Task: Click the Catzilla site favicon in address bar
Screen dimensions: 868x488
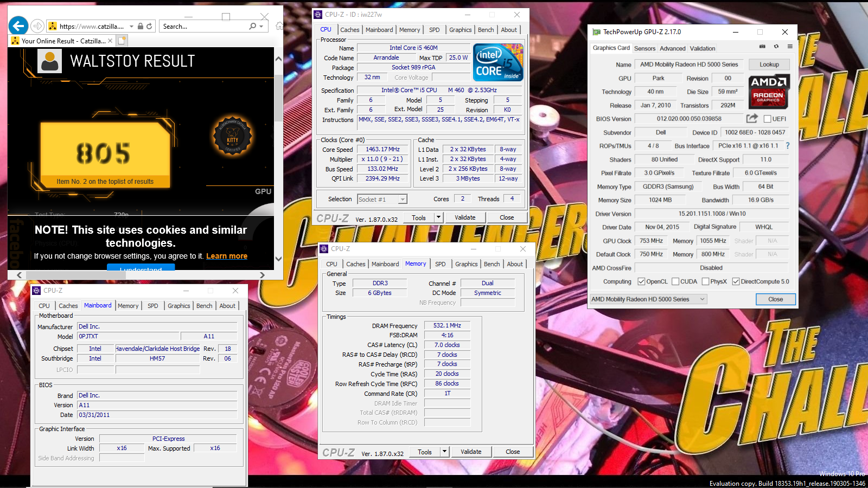Action: tap(53, 26)
